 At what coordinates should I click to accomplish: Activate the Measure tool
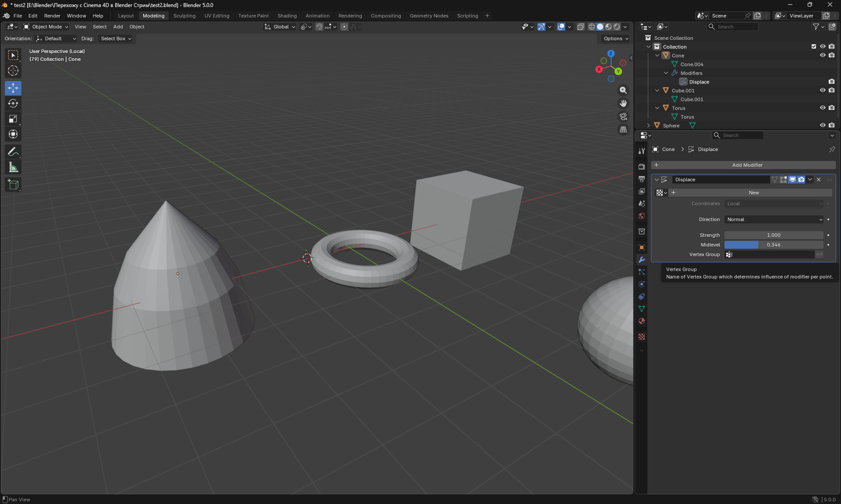coord(13,167)
